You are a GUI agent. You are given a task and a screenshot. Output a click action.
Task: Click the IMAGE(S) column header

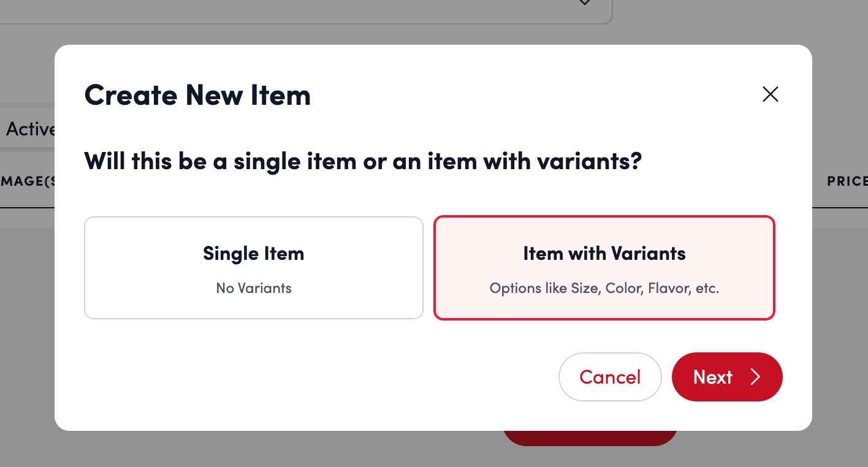(28, 181)
